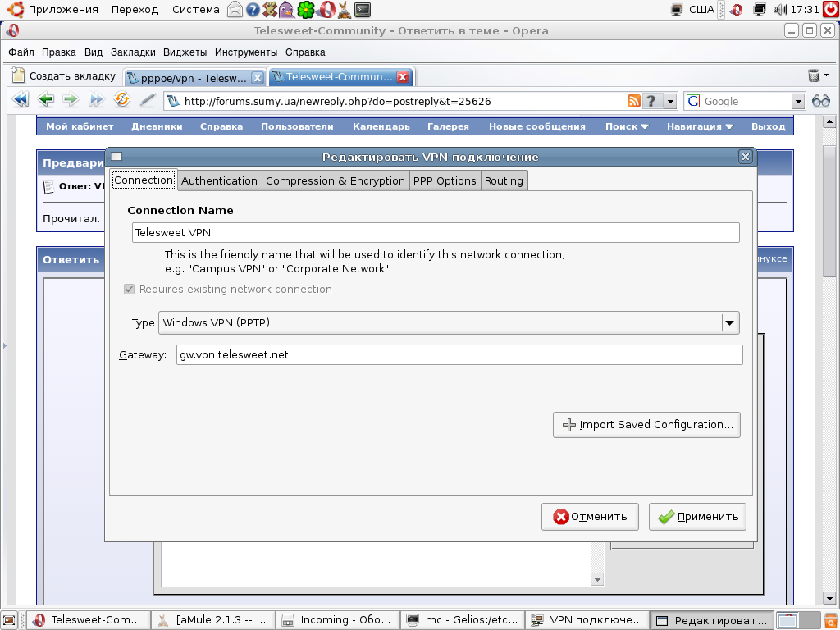Viewport: 840px width, 630px height.
Task: Open the closed tabs trash icon
Action: coord(814,76)
